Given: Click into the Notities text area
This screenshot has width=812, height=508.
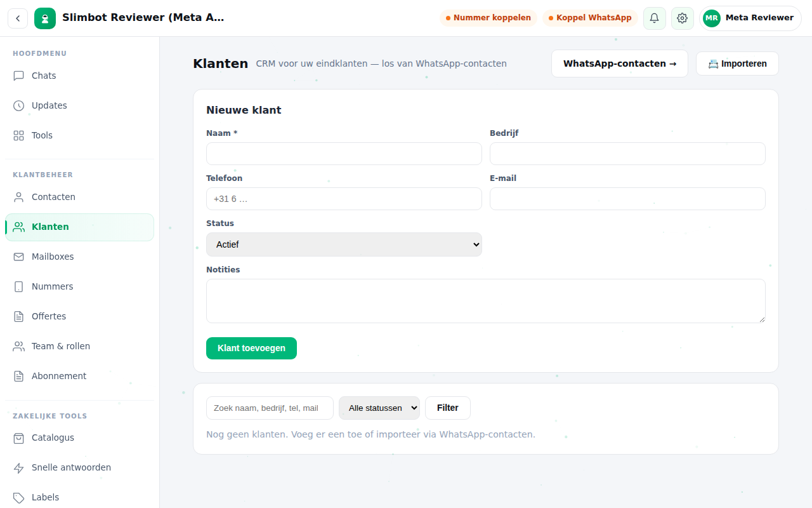Looking at the screenshot, I should (x=486, y=301).
